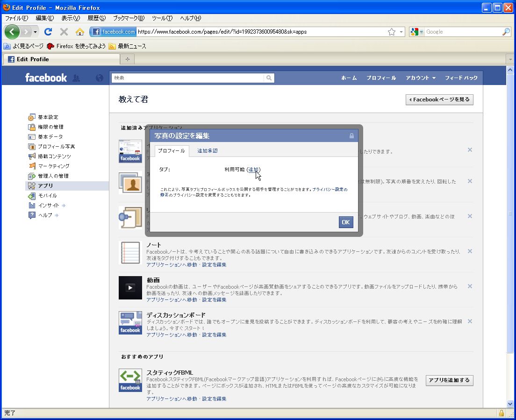Screen dimensions: 516x420
Task: Remove ディスカッションボード application with its X
Action: pos(470,321)
